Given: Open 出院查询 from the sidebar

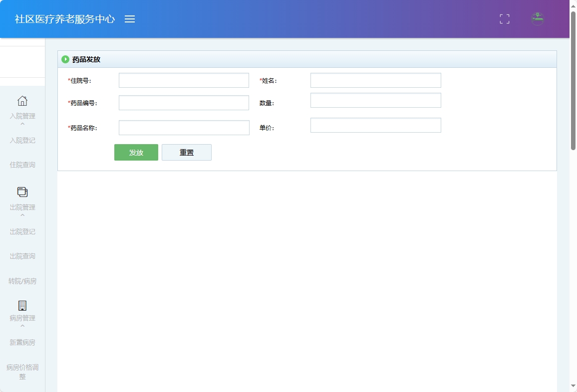Looking at the screenshot, I should [x=22, y=256].
